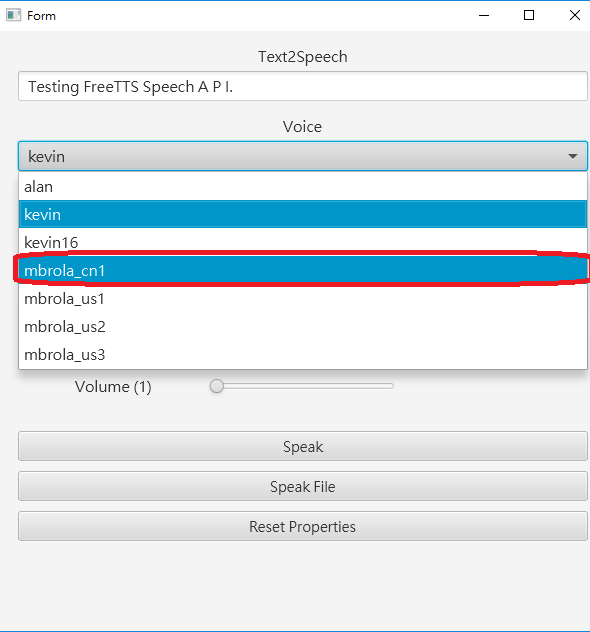Pick the mbrola_cn1 voice
The height and width of the screenshot is (632, 590).
(303, 270)
